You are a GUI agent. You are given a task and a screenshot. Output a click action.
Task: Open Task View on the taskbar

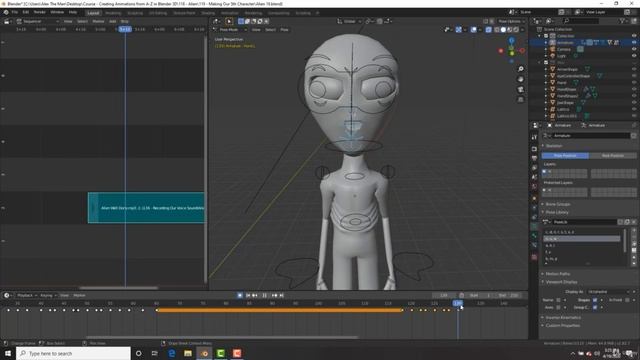(155, 353)
